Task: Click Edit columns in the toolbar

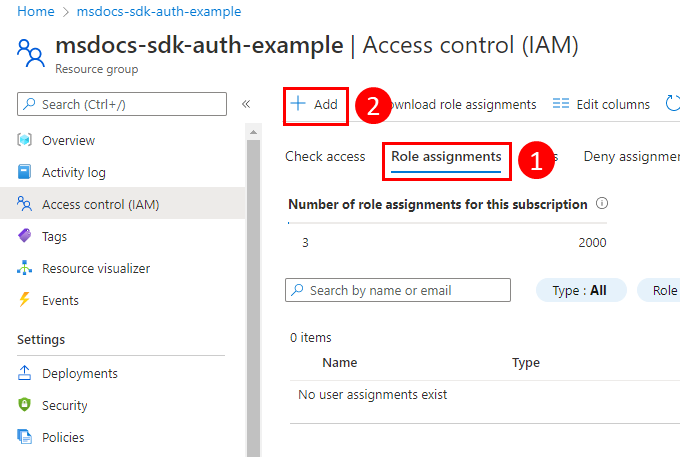Action: click(x=601, y=104)
